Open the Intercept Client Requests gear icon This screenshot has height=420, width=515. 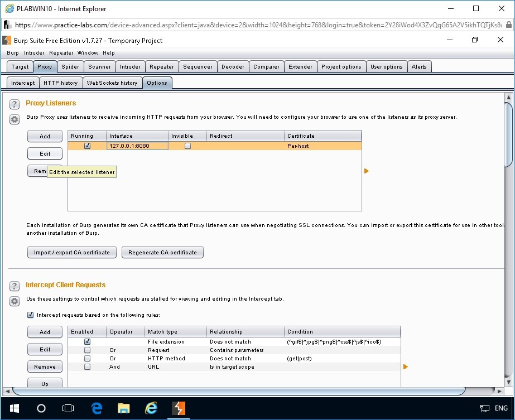pos(15,301)
